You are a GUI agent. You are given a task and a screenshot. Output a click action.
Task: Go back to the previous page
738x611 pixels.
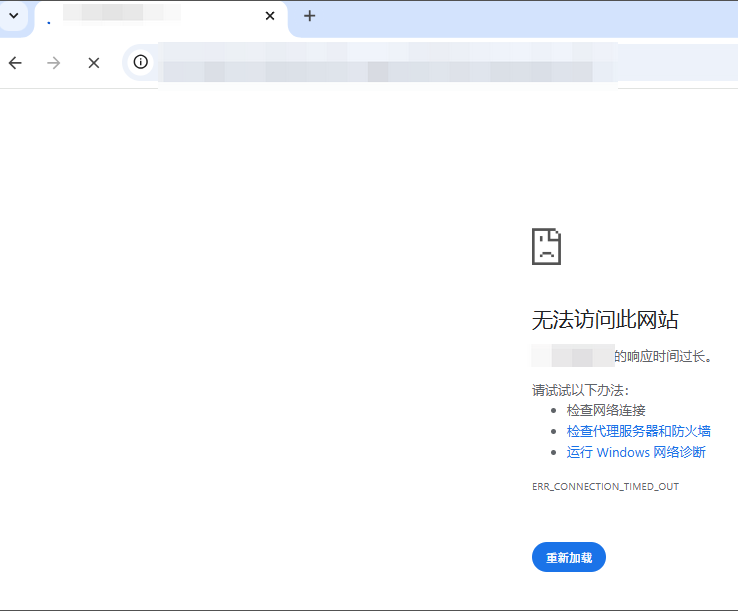point(15,63)
